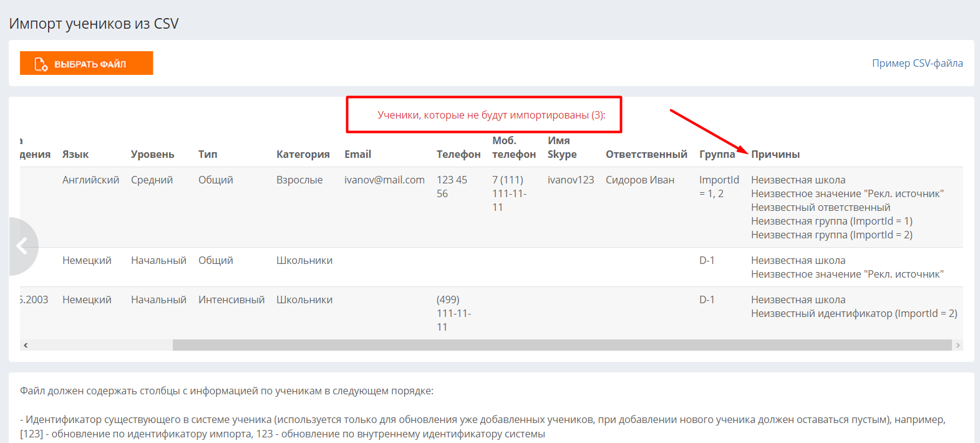Image resolution: width=980 pixels, height=443 pixels.
Task: Click the '123 45 56' phone cell
Action: tap(452, 187)
